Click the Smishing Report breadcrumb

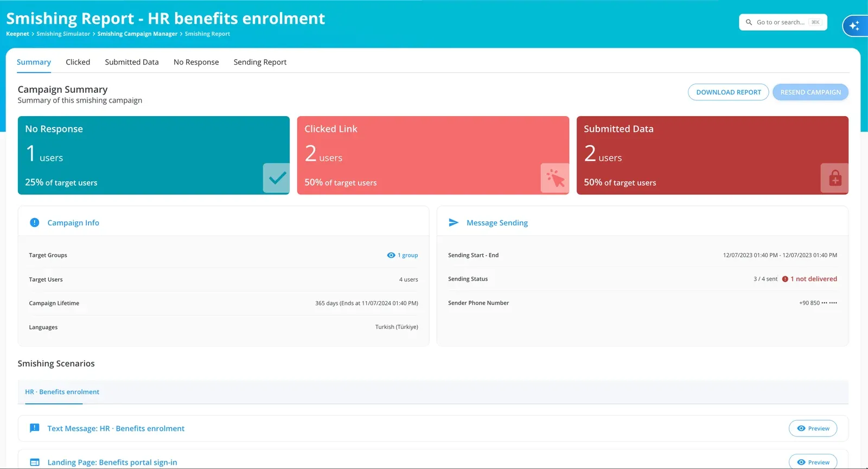point(207,34)
